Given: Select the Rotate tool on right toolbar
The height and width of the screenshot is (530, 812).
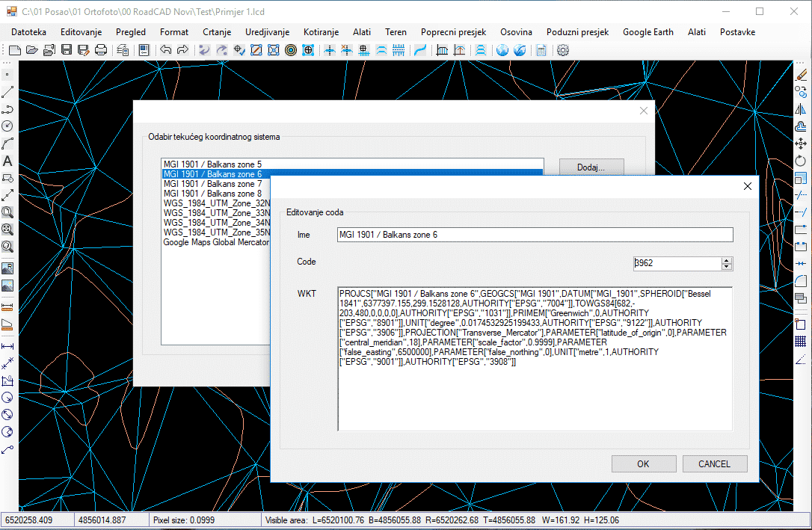Looking at the screenshot, I should click(x=801, y=161).
